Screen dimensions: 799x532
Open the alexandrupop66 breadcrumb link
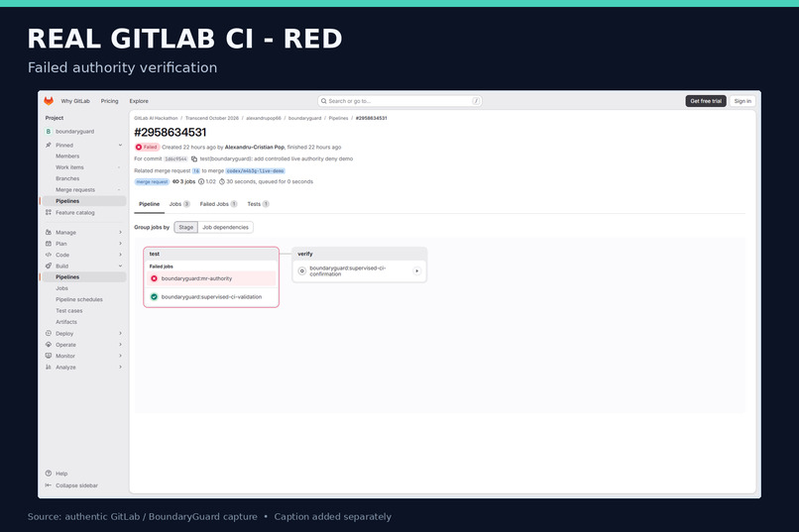point(264,118)
